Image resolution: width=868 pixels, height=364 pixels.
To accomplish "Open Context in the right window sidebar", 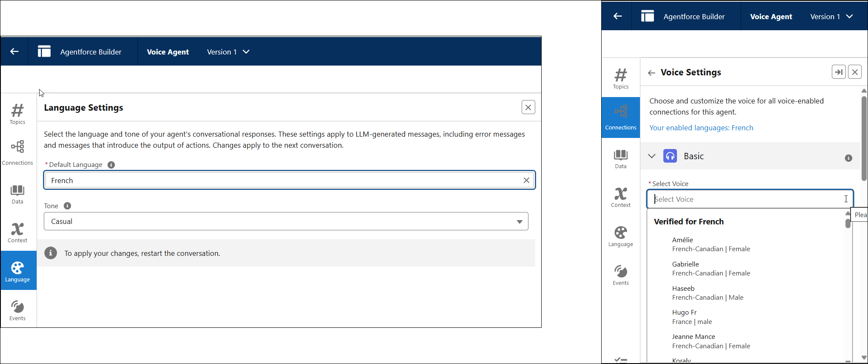I will click(x=621, y=198).
